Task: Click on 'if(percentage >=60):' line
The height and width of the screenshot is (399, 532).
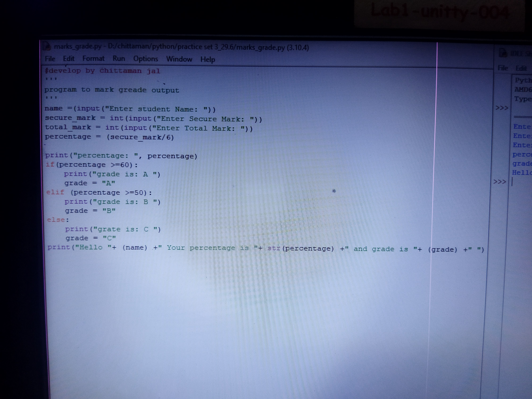Action: pyautogui.click(x=92, y=165)
